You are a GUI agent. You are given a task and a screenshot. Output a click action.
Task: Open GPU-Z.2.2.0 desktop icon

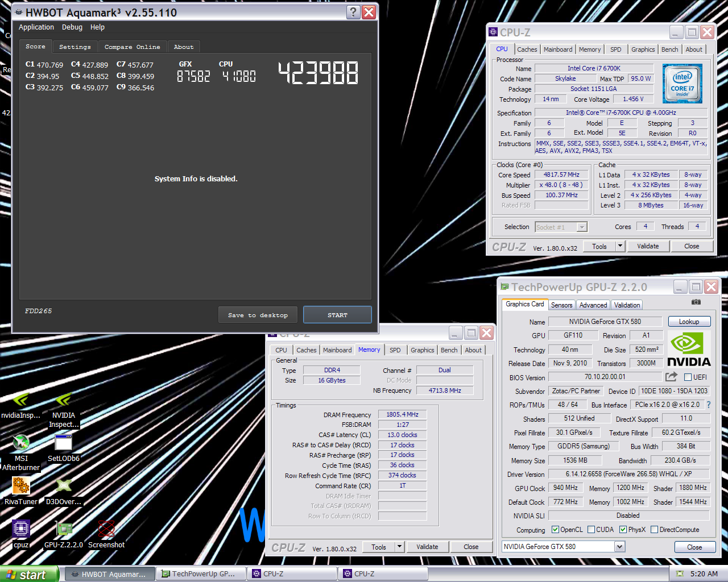64,534
